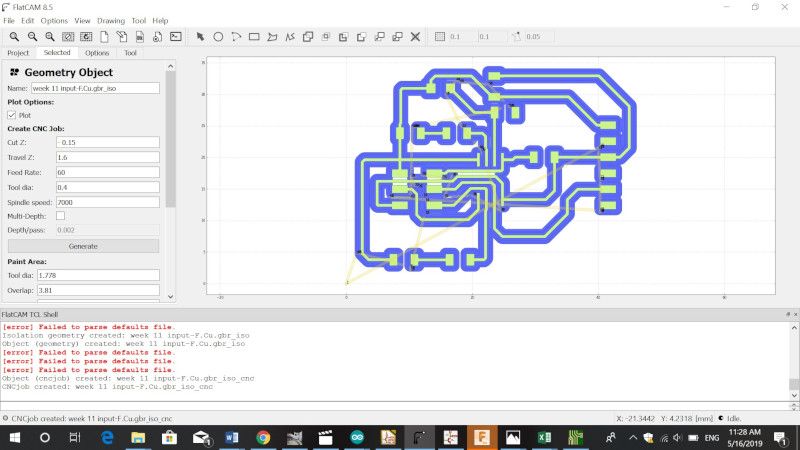Toggle the snap-to-grid icon
800x450 pixels.
[x=440, y=37]
